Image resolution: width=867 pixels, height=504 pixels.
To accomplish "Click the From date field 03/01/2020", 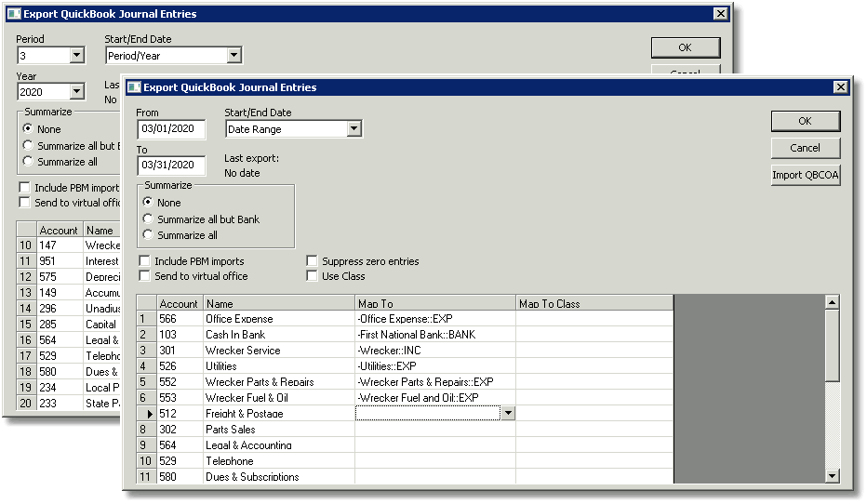I will point(171,128).
